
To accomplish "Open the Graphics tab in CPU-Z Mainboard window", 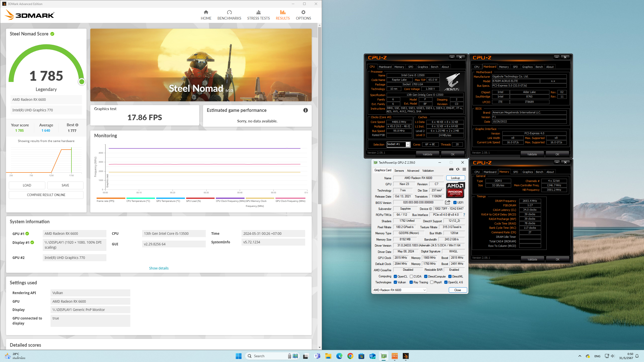I will coord(527,67).
